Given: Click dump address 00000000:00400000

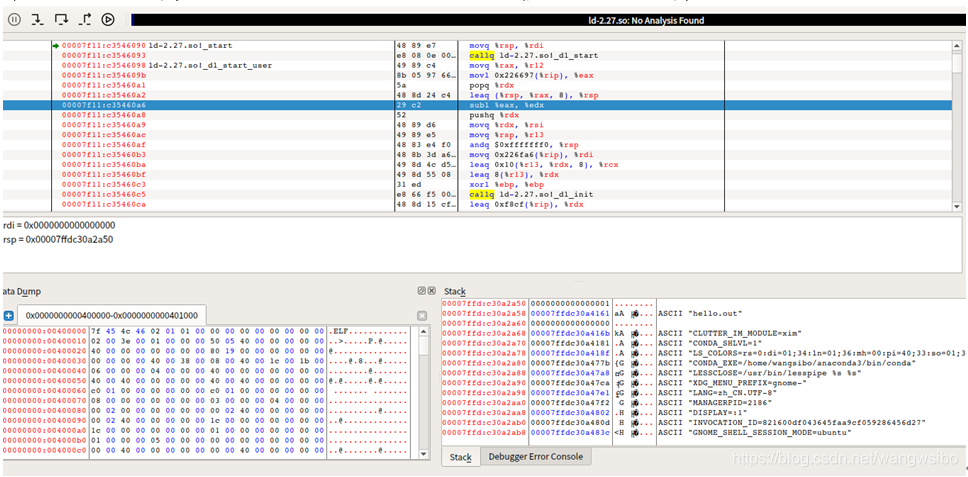Looking at the screenshot, I should 45,331.
